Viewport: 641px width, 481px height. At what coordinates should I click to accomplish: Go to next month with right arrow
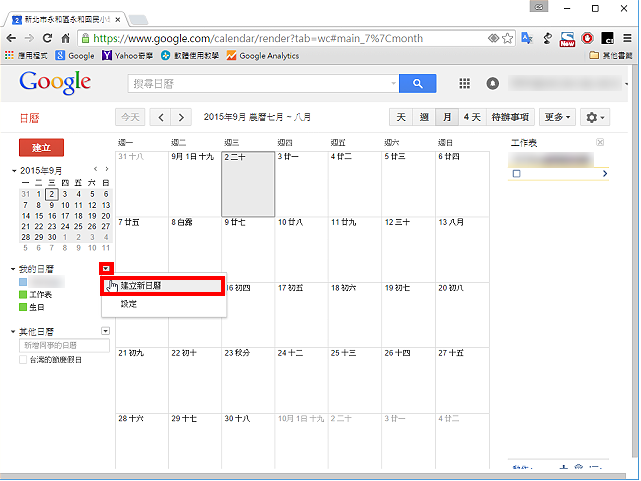[182, 117]
